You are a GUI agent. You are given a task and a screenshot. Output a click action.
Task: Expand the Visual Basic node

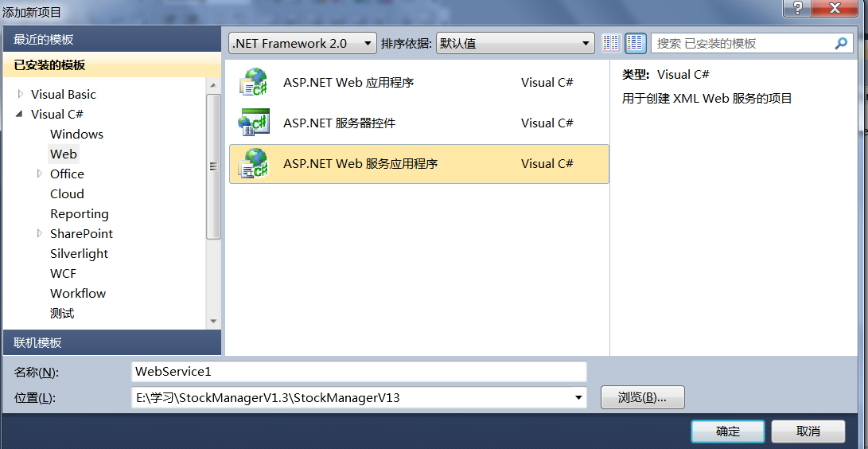(21, 94)
